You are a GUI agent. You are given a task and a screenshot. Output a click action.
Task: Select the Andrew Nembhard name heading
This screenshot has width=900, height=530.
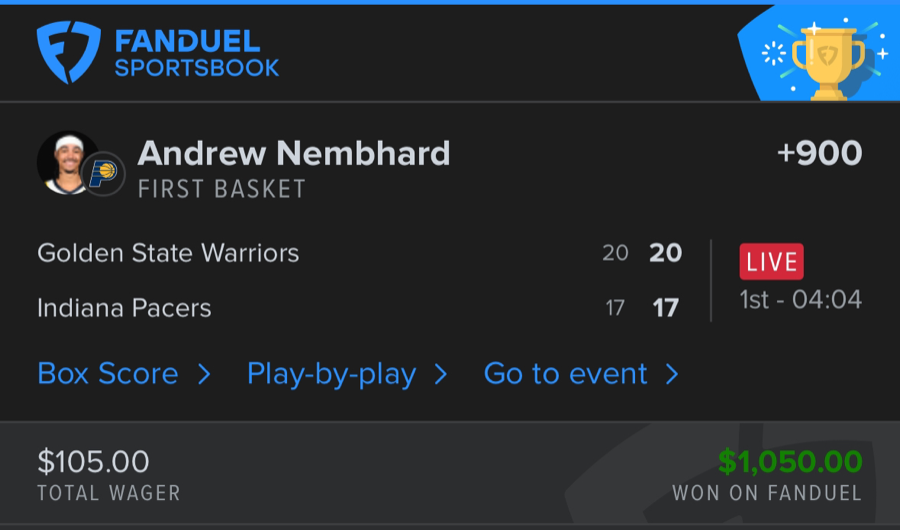coord(294,153)
